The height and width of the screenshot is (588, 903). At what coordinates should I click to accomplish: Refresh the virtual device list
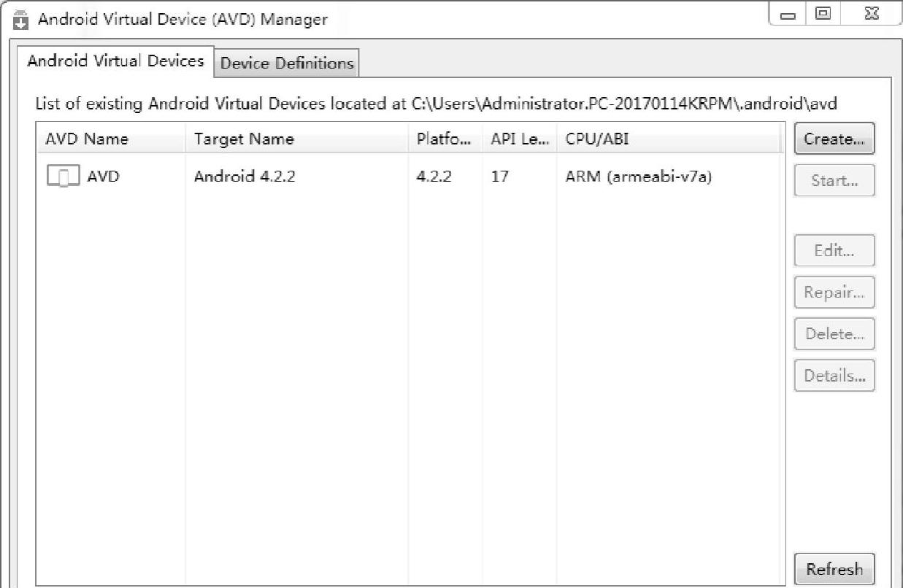[x=834, y=568]
